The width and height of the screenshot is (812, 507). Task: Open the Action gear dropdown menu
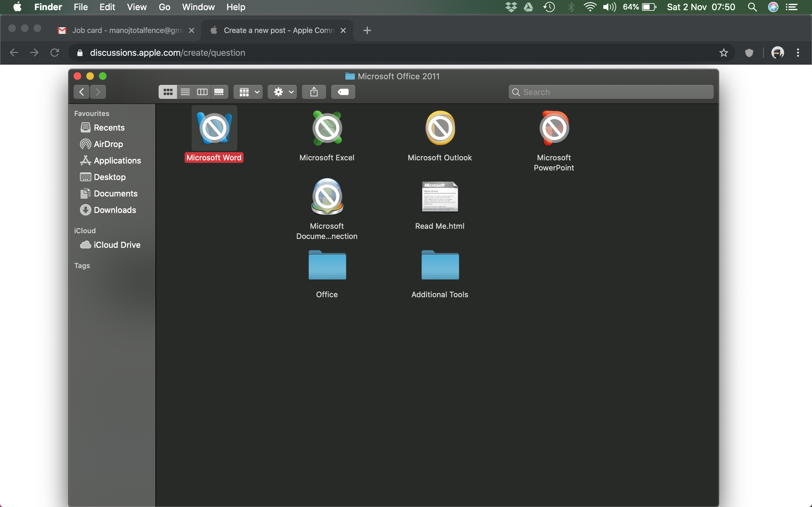[282, 92]
